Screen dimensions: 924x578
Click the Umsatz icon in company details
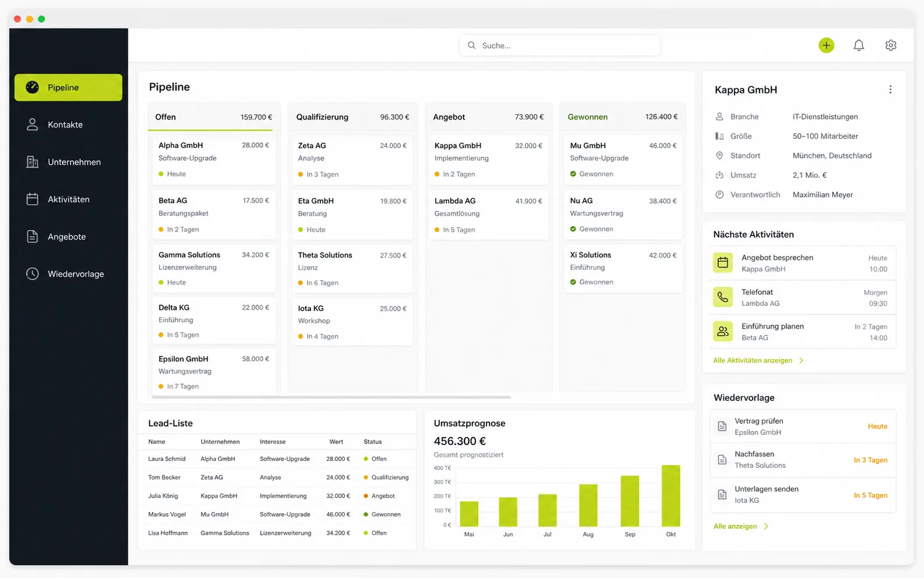[x=720, y=175]
